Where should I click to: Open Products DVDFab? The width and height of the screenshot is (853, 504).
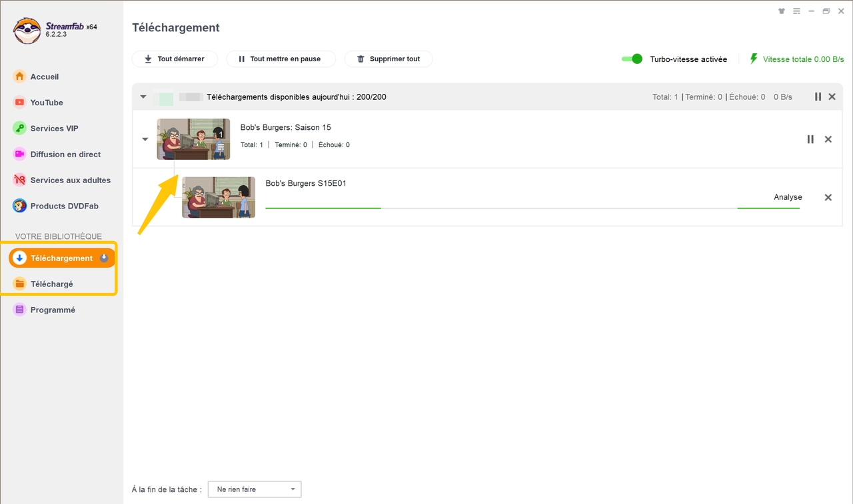coord(64,206)
